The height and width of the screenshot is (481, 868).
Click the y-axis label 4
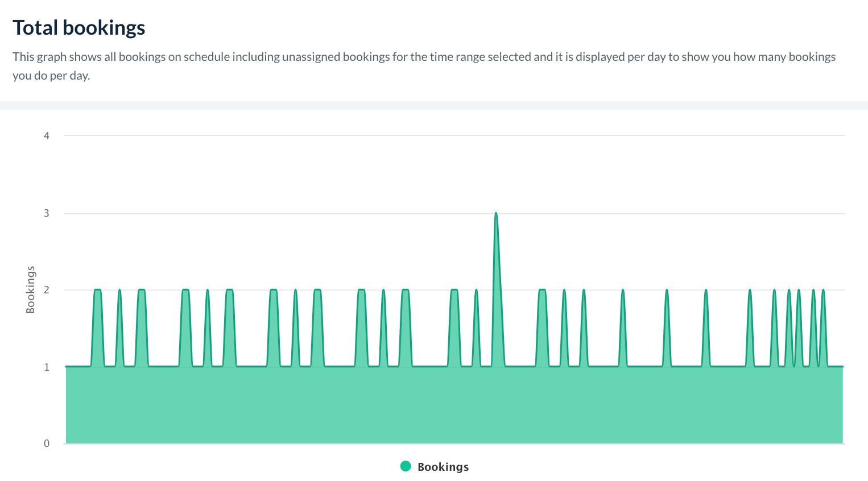coord(47,136)
